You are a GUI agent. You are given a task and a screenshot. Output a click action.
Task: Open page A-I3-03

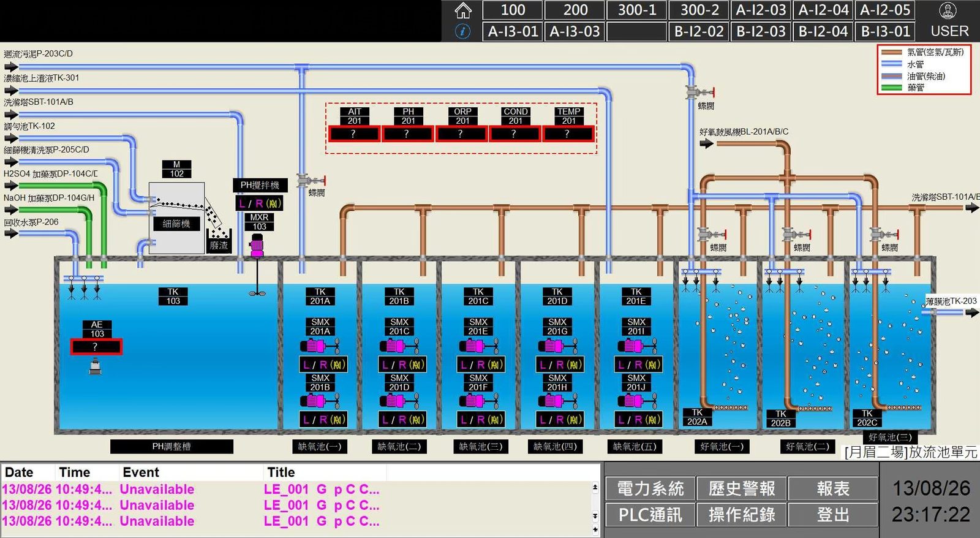coord(575,31)
